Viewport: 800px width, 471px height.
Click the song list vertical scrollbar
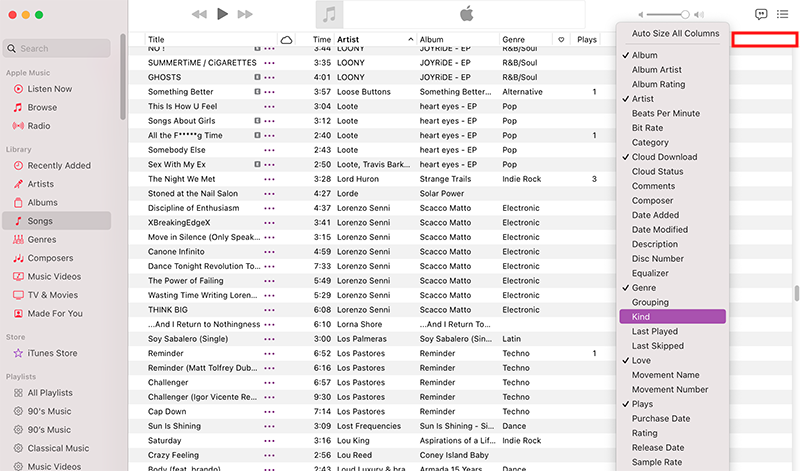(x=796, y=293)
